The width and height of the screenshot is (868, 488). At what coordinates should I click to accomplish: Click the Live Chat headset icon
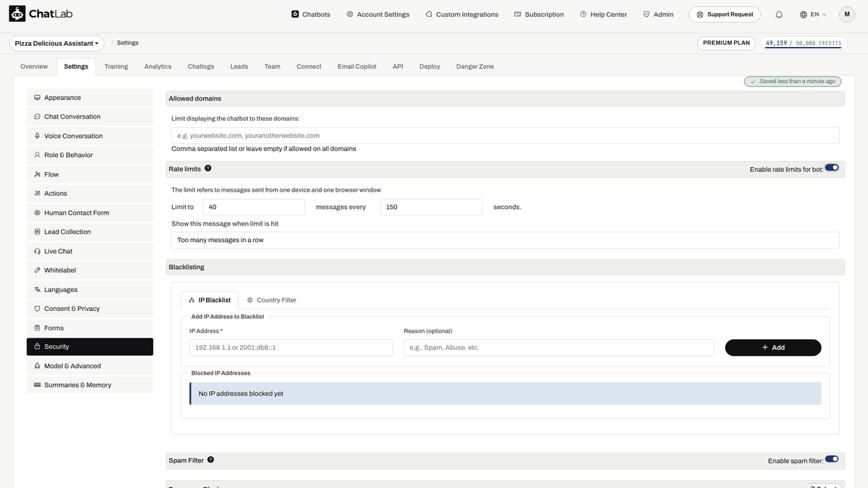(x=37, y=251)
